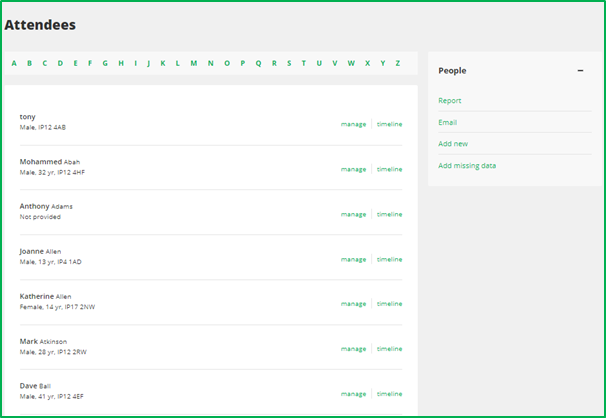Filter attendees by letter G

(105, 63)
